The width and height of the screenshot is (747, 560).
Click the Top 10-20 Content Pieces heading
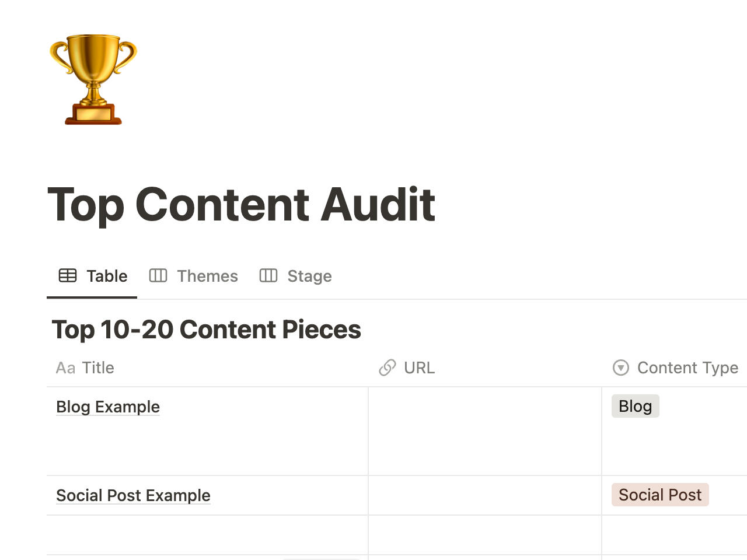pyautogui.click(x=206, y=330)
